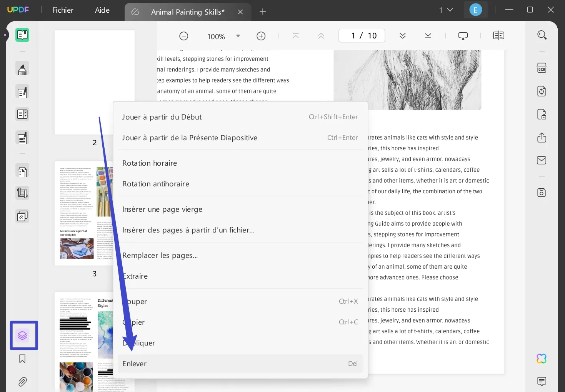Open the Share document tool
This screenshot has width=565, height=392.
click(x=542, y=137)
